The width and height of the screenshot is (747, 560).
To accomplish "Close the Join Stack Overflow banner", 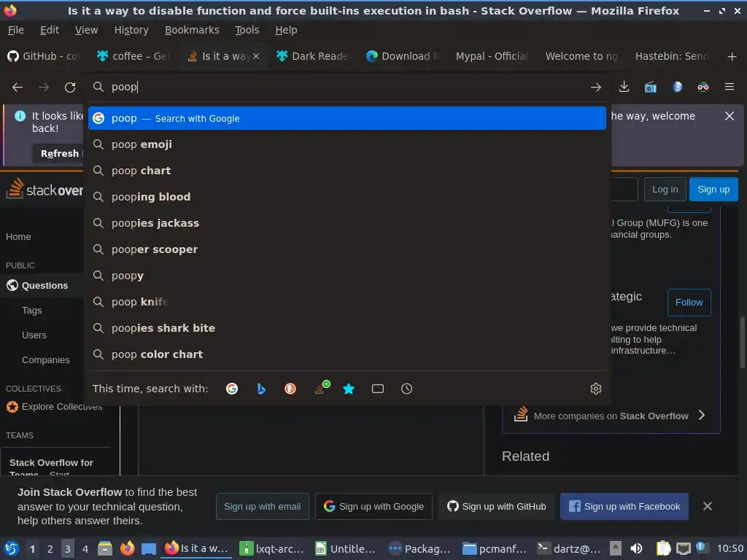I will tap(708, 506).
